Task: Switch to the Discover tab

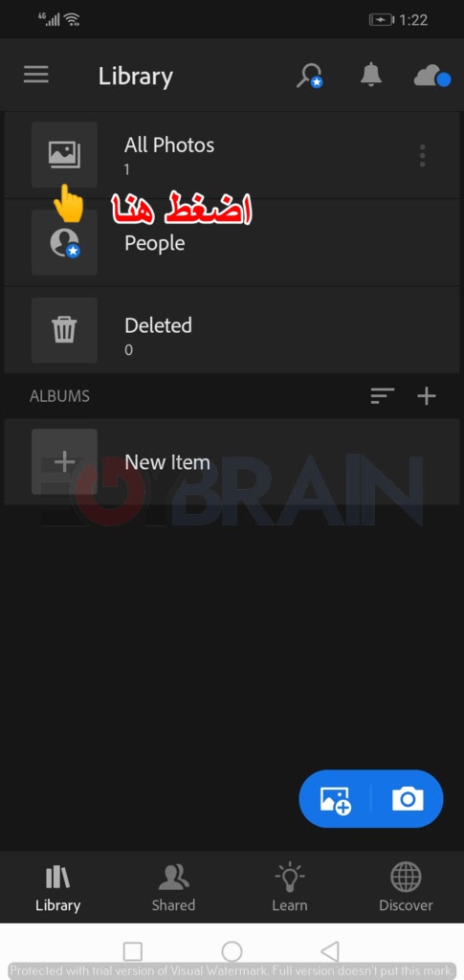Action: pyautogui.click(x=406, y=887)
